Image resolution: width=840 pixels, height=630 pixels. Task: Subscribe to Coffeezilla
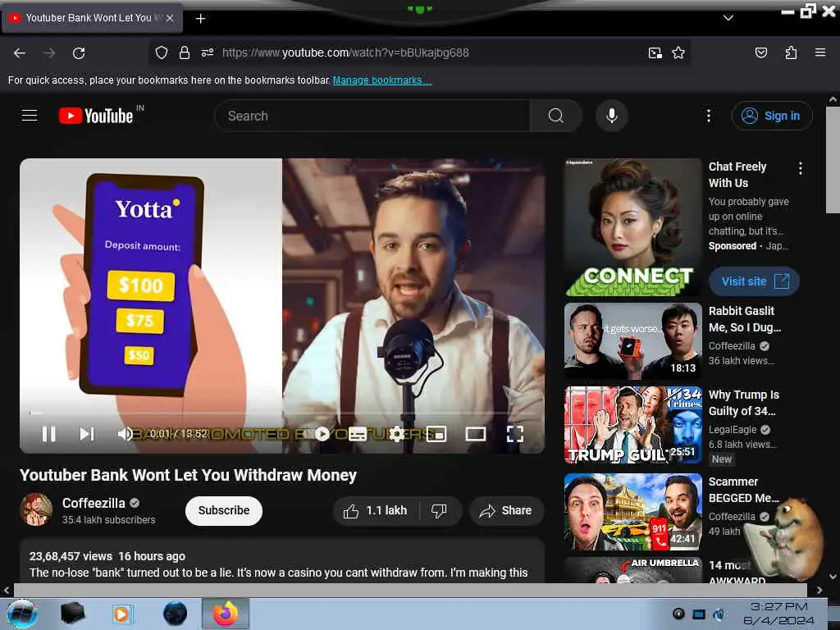[x=224, y=510]
